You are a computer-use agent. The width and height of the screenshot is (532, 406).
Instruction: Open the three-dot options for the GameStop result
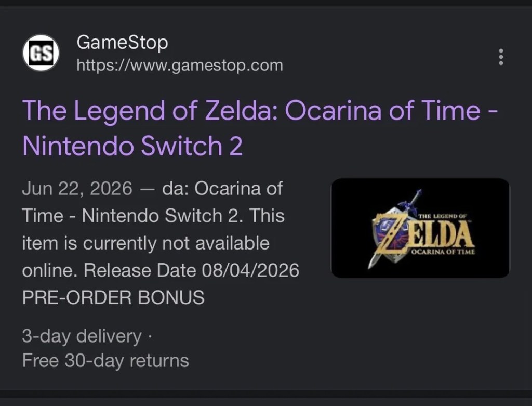(x=501, y=57)
